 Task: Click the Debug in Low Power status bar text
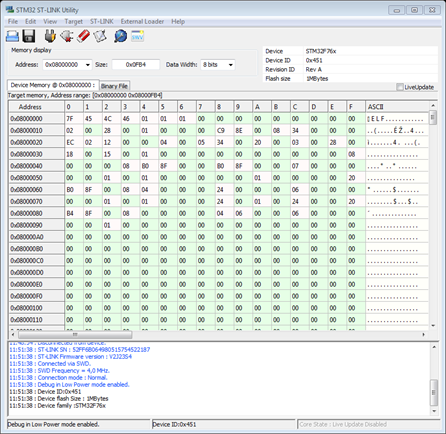point(53,424)
